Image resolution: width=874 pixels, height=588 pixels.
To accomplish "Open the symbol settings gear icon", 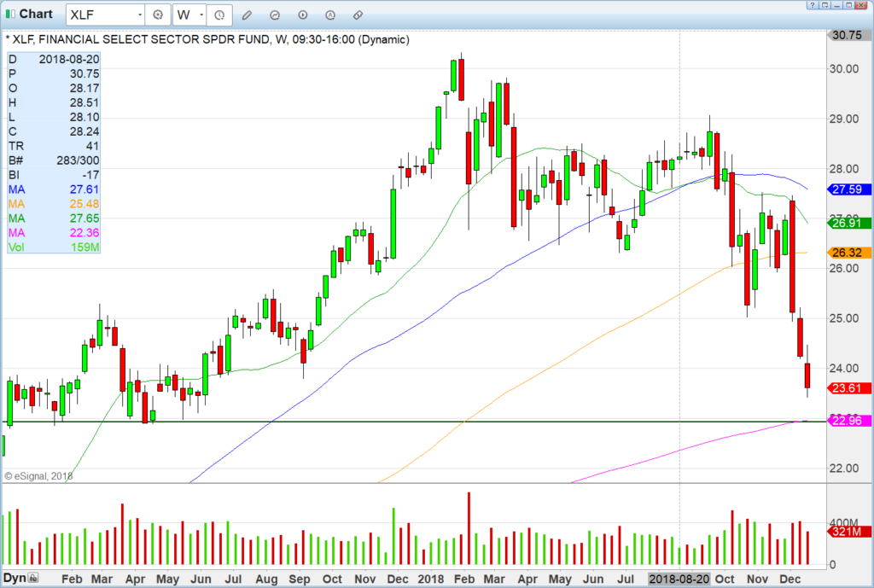I will (158, 15).
